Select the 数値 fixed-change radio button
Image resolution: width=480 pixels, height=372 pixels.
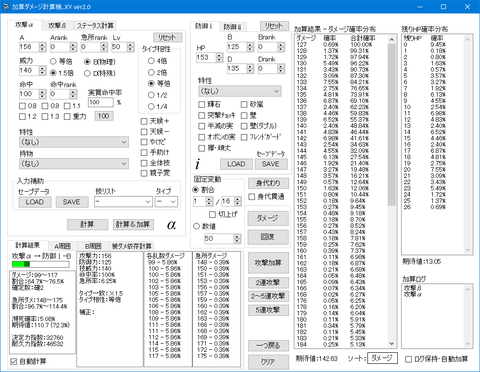tap(204, 226)
